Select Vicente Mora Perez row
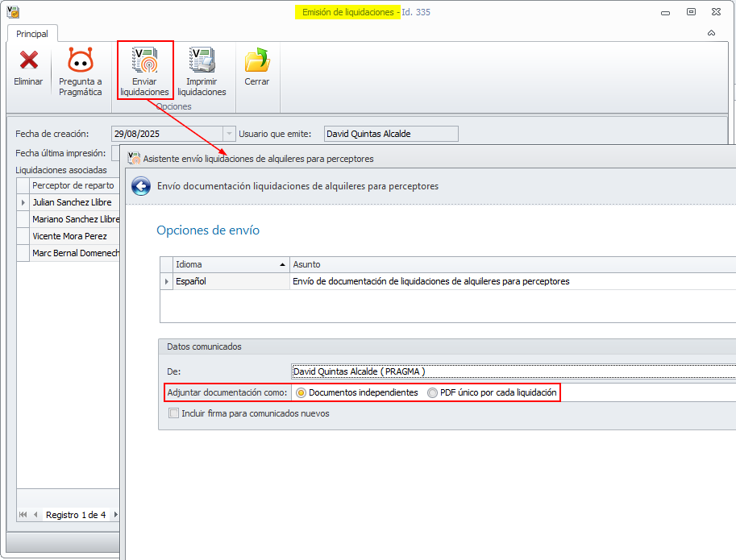The image size is (736, 560). point(69,236)
